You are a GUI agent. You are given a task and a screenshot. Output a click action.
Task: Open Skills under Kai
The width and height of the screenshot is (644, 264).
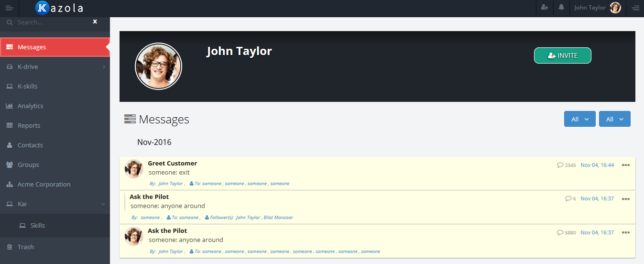click(x=55, y=225)
